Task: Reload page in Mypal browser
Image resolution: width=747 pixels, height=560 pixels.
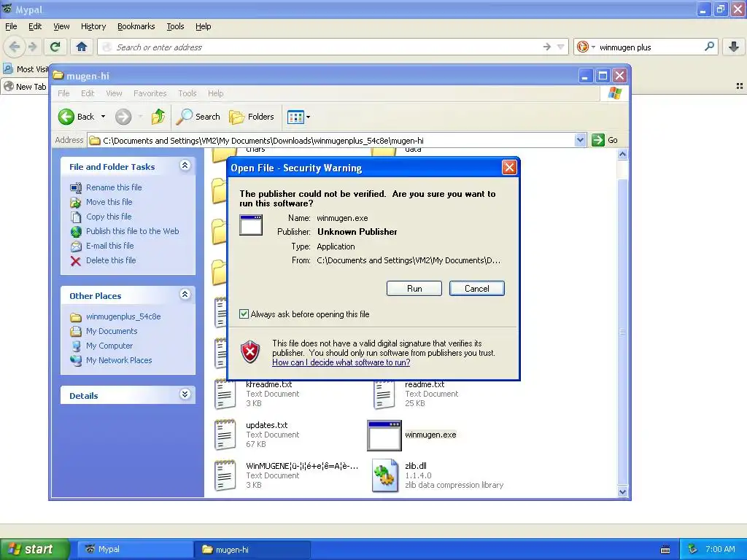Action: click(x=55, y=47)
